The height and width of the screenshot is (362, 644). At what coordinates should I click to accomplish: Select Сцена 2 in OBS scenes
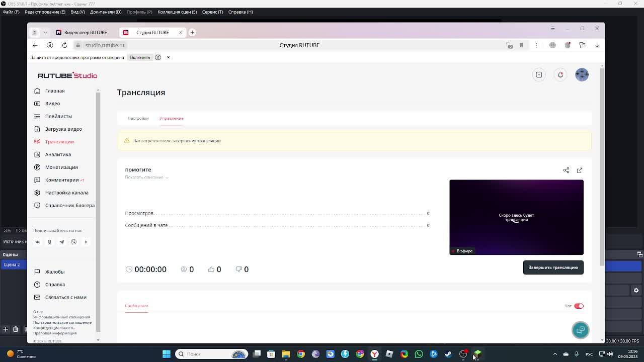(x=13, y=264)
